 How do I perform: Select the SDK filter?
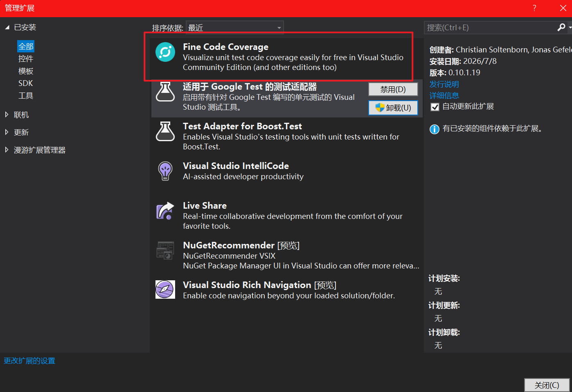(x=25, y=83)
